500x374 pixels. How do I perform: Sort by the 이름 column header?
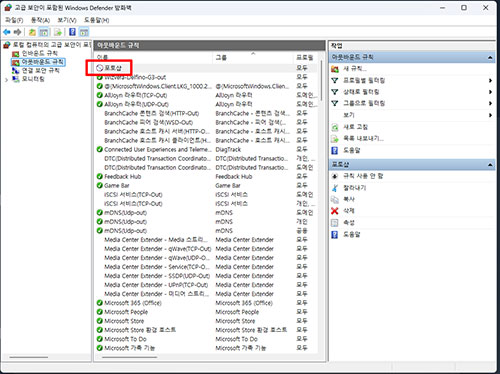[x=153, y=57]
